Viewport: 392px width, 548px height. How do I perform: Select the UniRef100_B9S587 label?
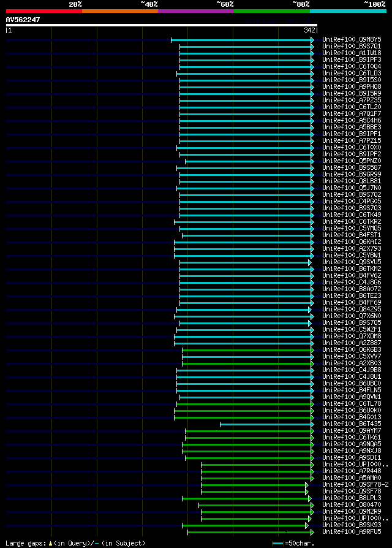[352, 168]
